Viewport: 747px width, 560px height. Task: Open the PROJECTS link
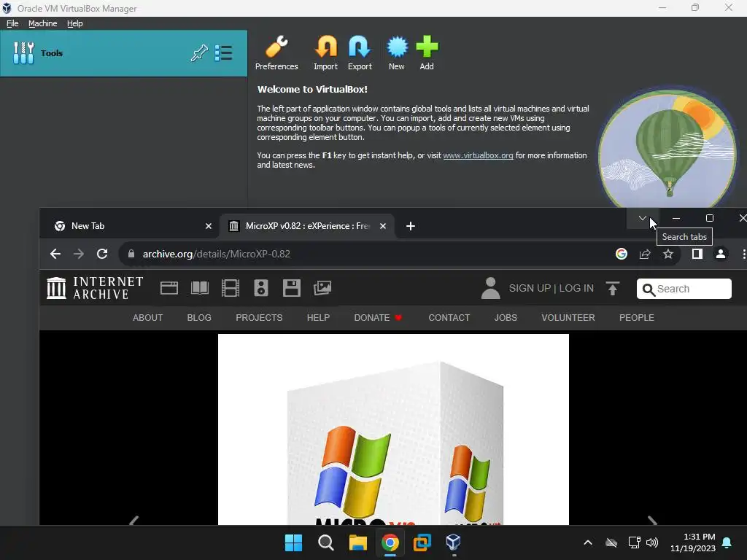click(259, 318)
